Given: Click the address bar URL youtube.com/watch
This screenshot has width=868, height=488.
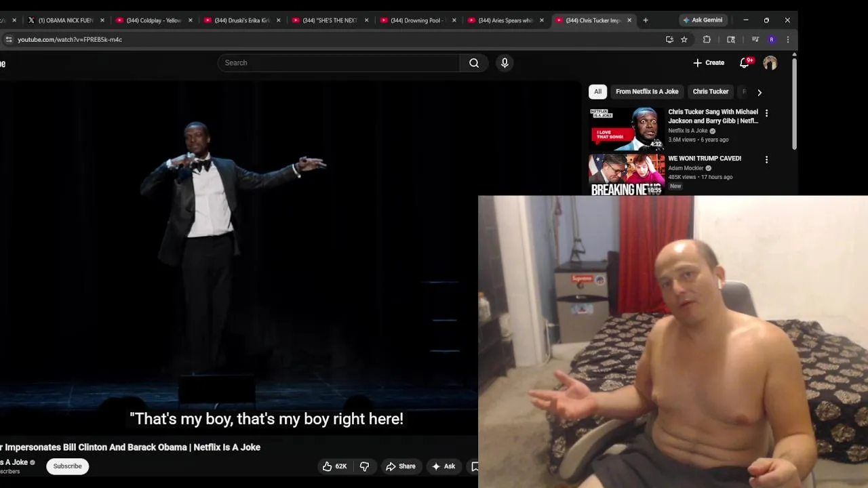Looking at the screenshot, I should 70,39.
